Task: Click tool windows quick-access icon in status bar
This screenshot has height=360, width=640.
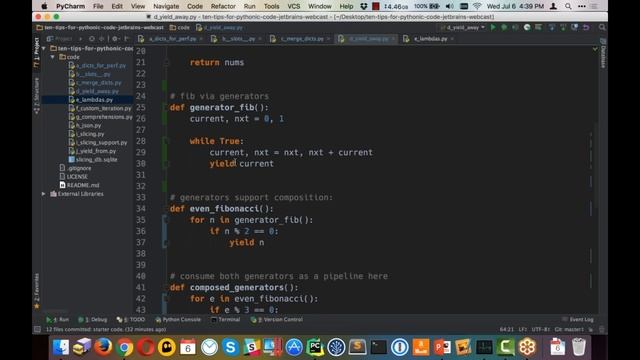Action: [x=37, y=329]
